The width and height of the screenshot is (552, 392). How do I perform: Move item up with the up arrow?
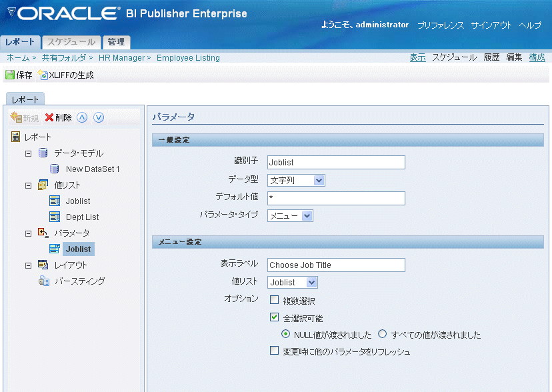pyautogui.click(x=82, y=117)
